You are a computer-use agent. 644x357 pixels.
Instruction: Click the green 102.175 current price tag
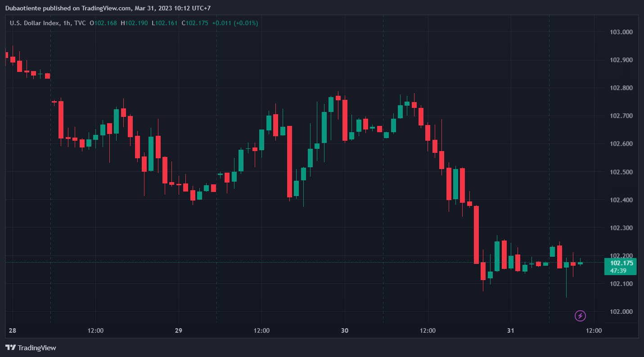click(x=621, y=263)
